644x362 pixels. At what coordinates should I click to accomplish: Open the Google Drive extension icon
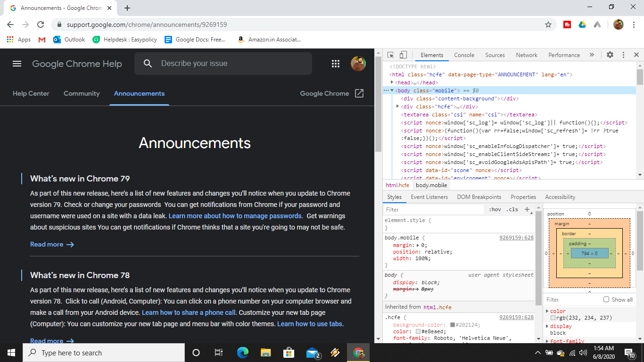pyautogui.click(x=582, y=25)
